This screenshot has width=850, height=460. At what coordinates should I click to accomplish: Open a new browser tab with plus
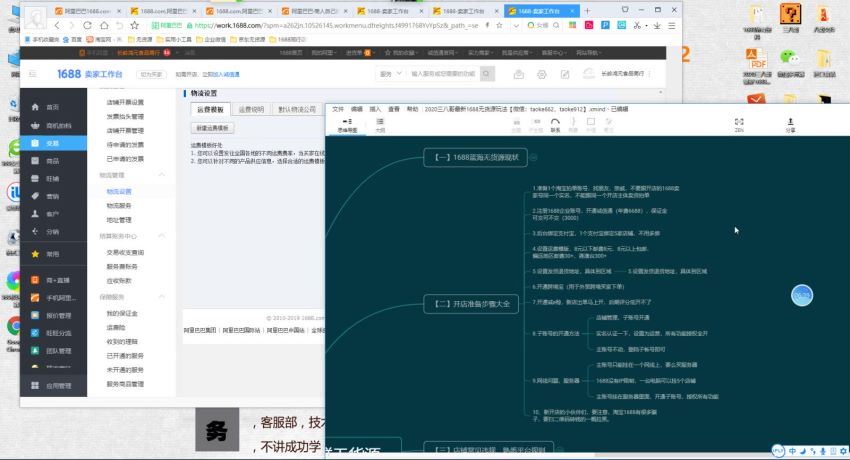(587, 10)
